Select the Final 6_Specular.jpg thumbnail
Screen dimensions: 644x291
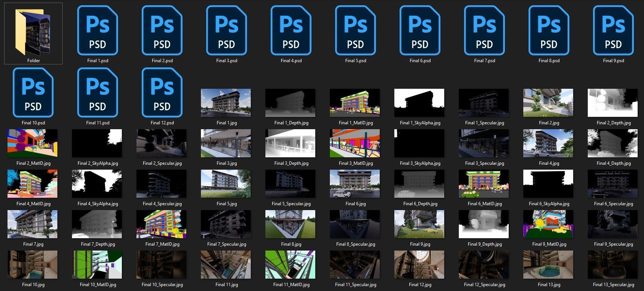coord(613,184)
